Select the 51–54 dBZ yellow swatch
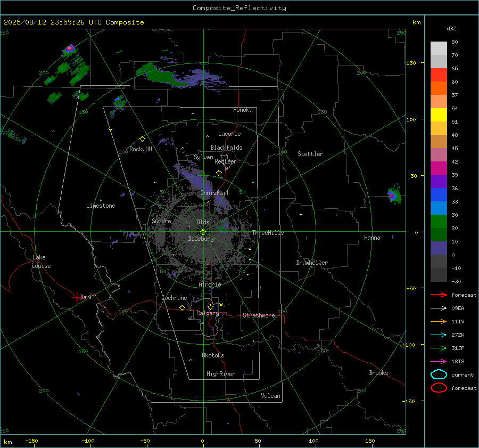 439,115
